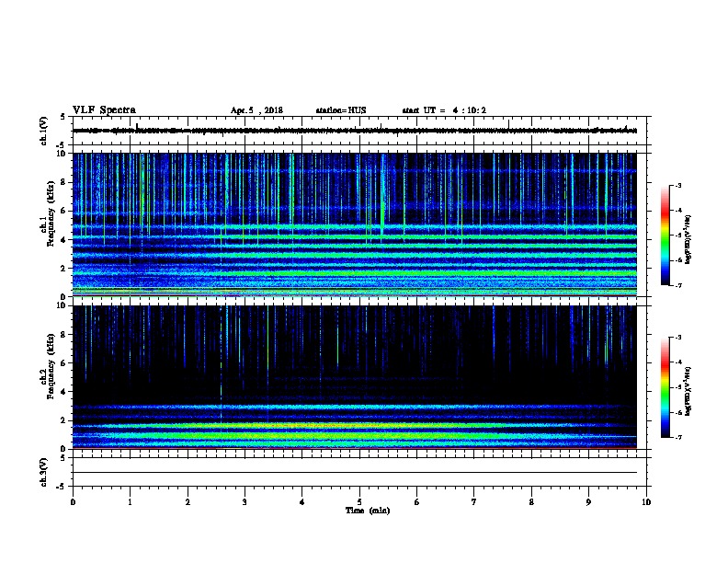Click the time axis tick label '0'
The image size is (728, 563).
pos(73,502)
